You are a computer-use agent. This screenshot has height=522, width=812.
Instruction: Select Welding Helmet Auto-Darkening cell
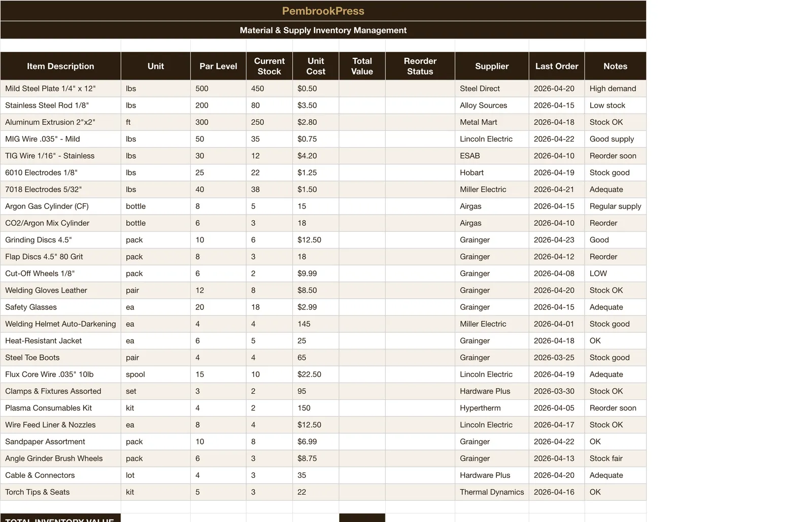pos(60,324)
